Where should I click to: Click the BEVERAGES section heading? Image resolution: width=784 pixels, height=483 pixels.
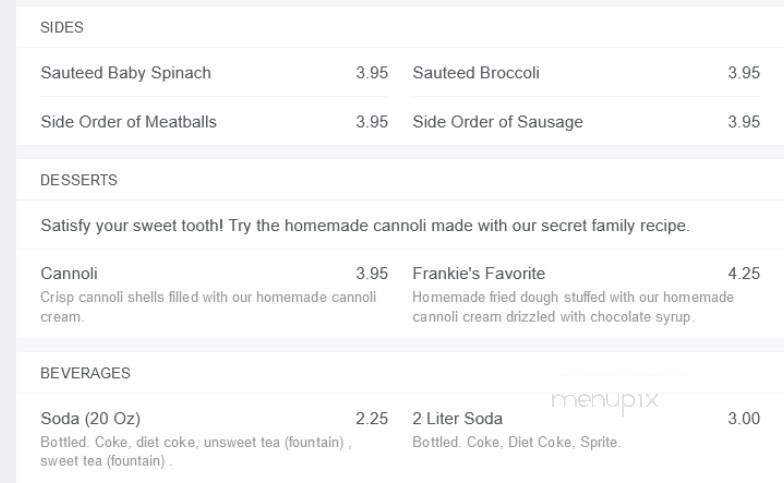coord(85,373)
